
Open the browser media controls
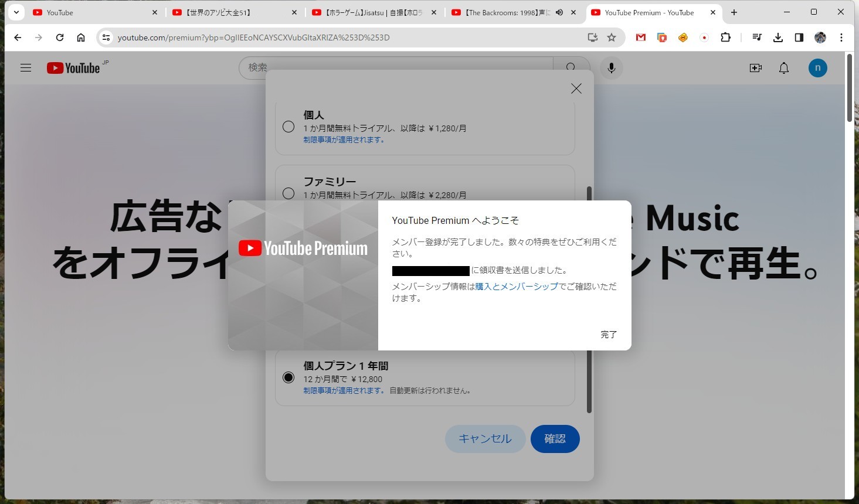point(757,38)
